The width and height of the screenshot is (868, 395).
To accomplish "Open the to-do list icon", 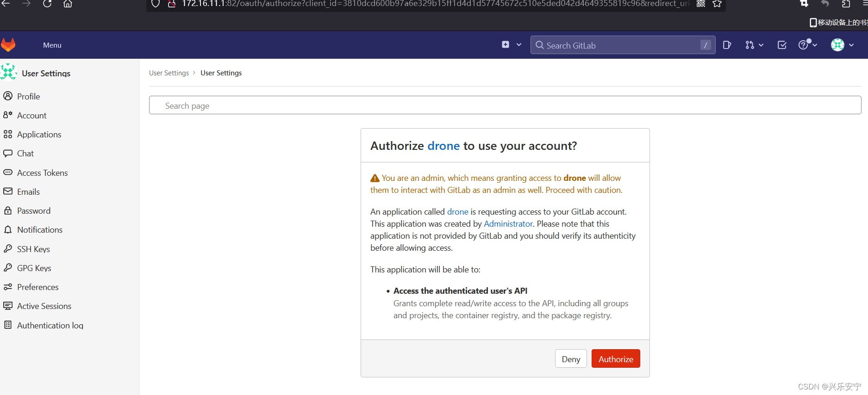I will tap(782, 45).
